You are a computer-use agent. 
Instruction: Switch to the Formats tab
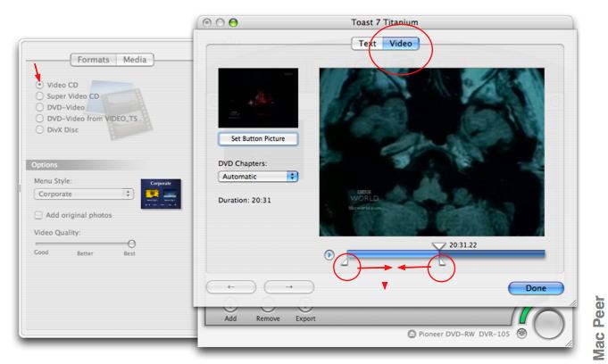tap(93, 60)
